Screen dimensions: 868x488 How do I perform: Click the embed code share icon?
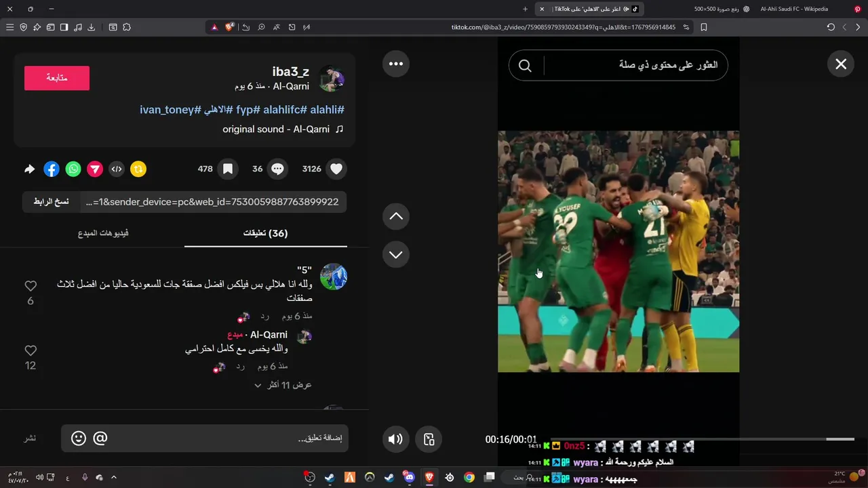117,169
